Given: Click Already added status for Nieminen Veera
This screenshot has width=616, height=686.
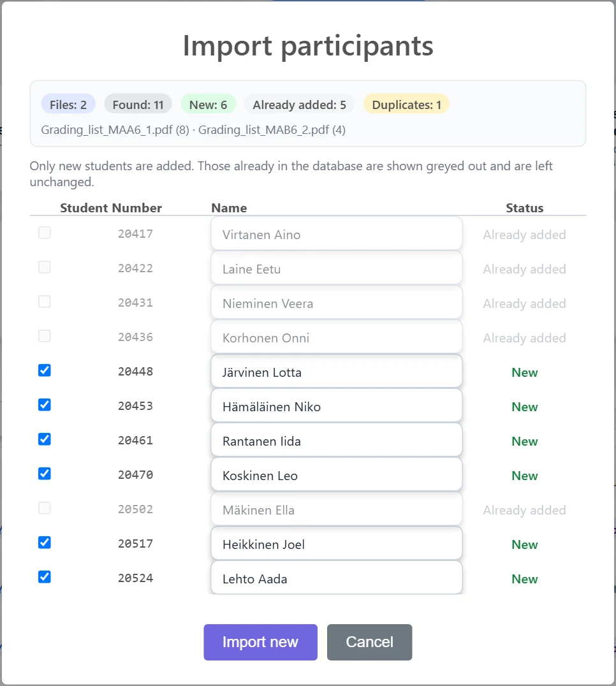Looking at the screenshot, I should (x=525, y=303).
